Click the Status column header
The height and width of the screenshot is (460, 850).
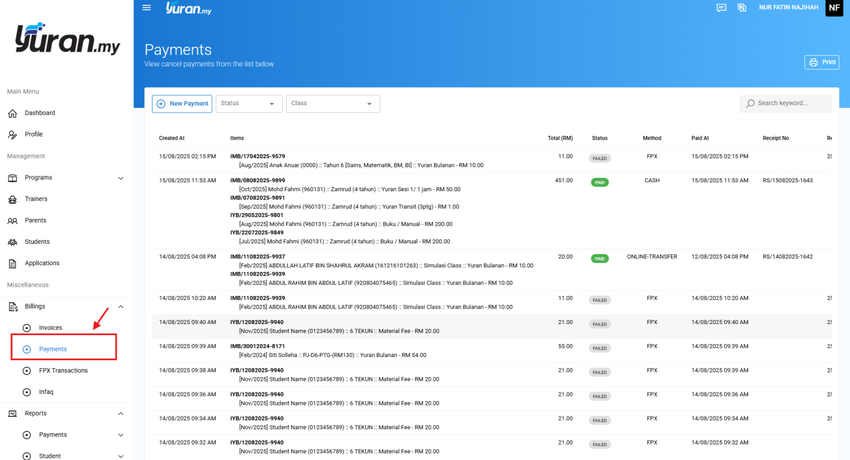pos(600,138)
